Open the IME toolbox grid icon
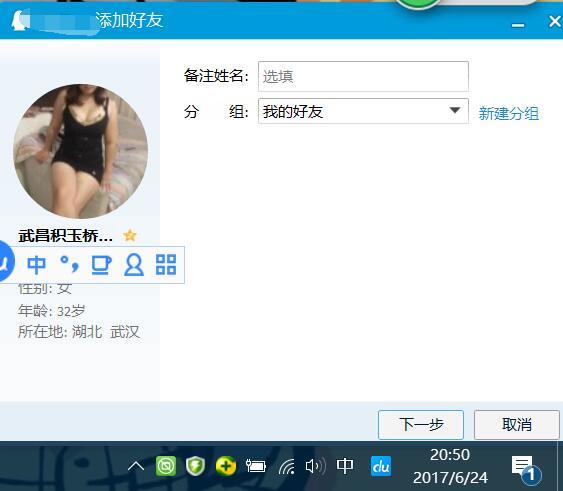This screenshot has height=491, width=563. tap(166, 265)
